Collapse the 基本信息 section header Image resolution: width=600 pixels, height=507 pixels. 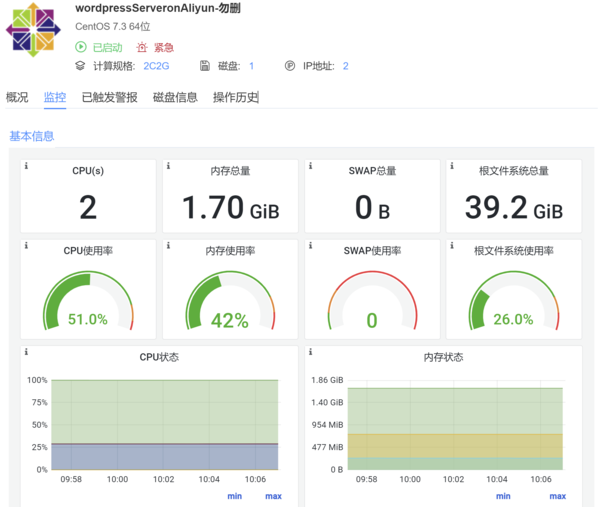[x=32, y=136]
